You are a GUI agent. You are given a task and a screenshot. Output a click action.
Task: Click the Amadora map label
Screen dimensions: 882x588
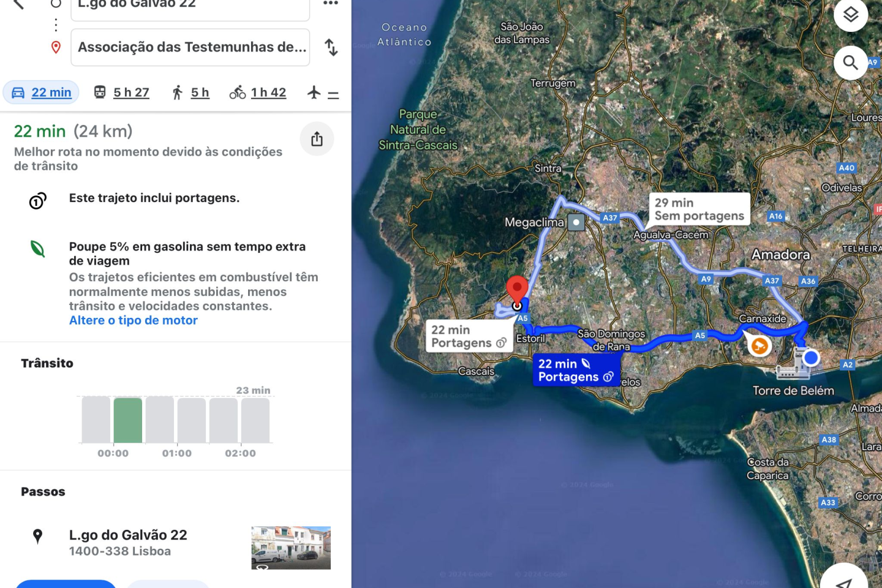(781, 254)
